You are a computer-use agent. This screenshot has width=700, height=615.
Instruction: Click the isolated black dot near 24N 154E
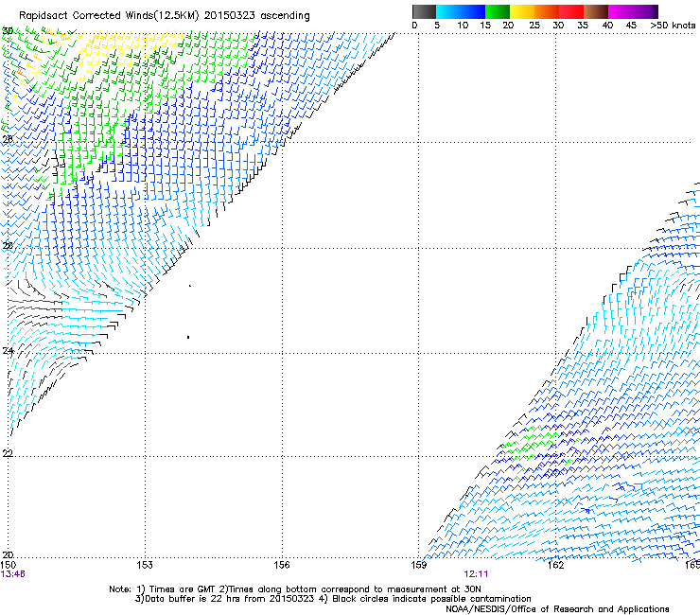tap(188, 337)
